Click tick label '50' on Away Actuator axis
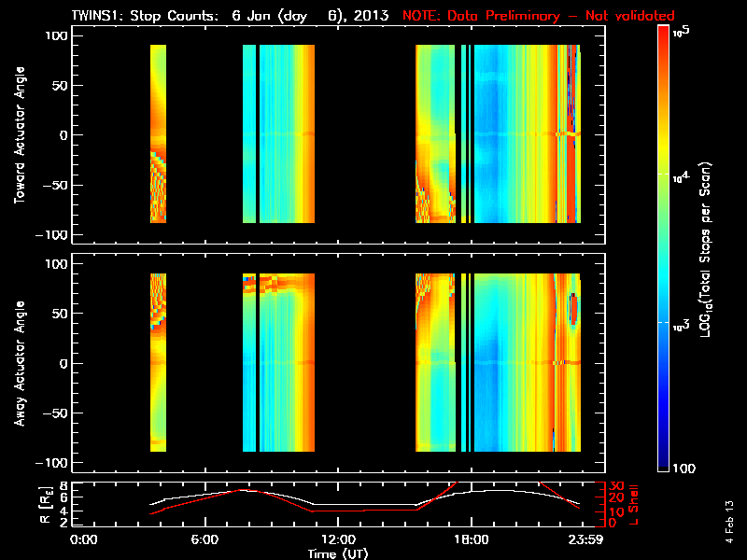 [61, 314]
